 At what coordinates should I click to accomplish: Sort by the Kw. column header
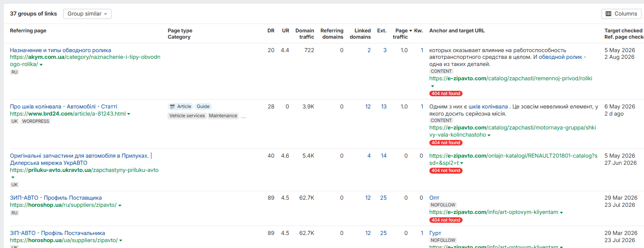point(418,31)
